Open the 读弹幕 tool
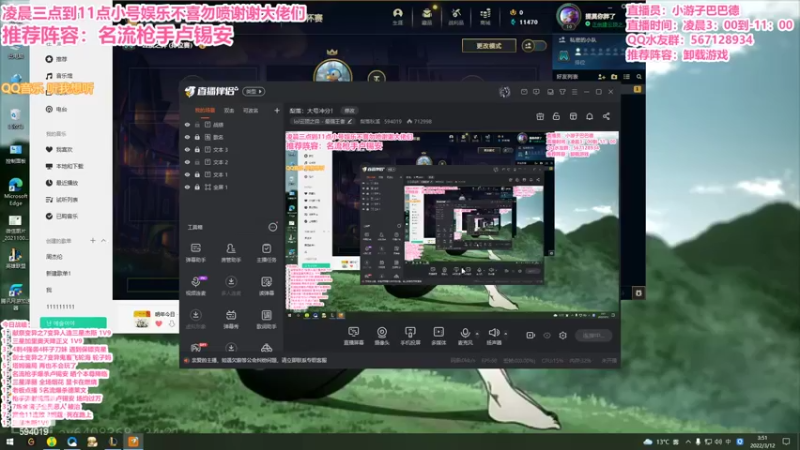The width and height of the screenshot is (800, 450). [266, 286]
